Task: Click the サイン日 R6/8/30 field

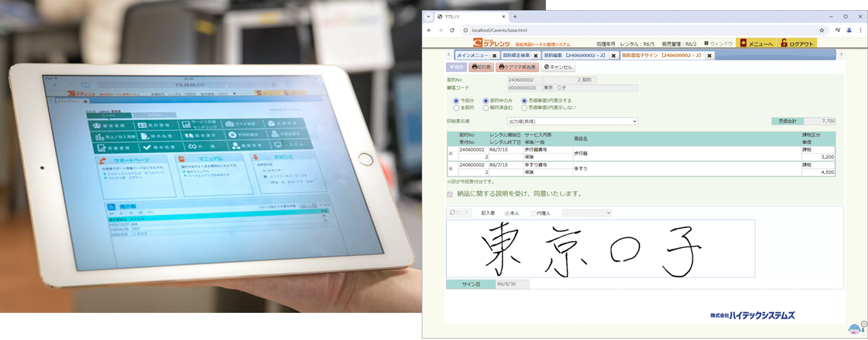Action: 512,284
